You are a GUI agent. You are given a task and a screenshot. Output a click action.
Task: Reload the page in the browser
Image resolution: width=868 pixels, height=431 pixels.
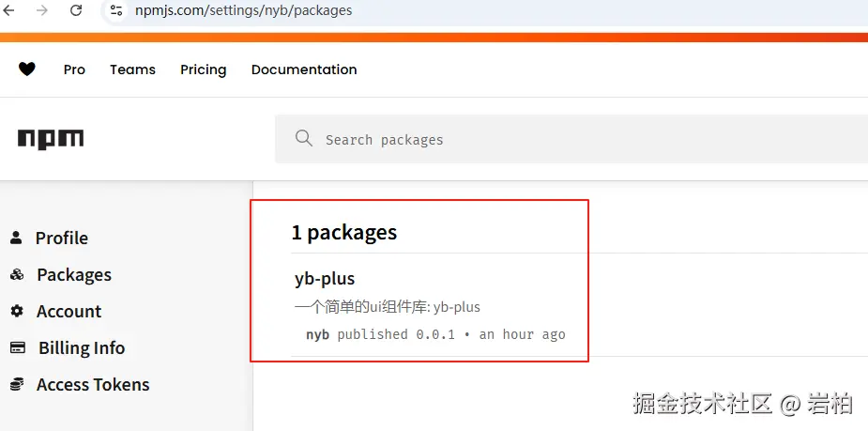76,10
